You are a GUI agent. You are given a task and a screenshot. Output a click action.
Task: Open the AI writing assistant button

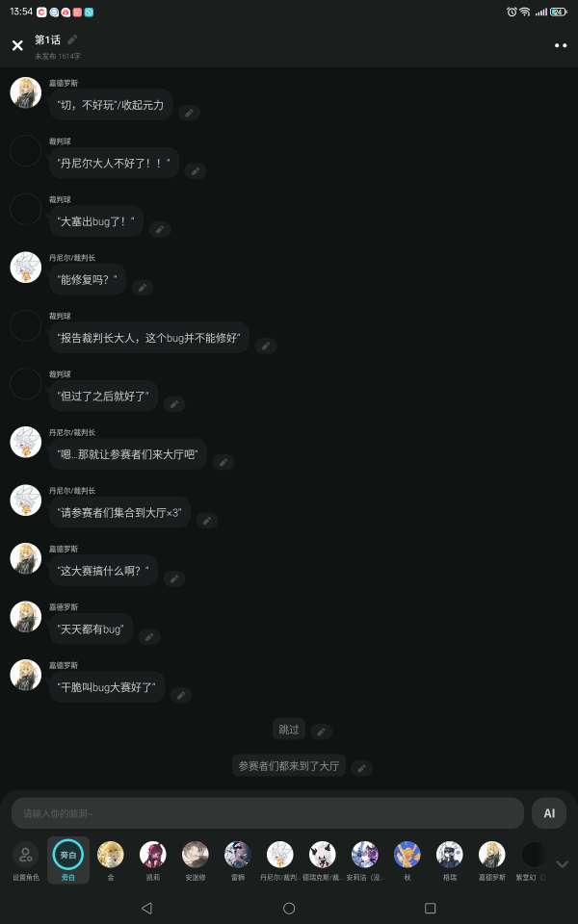pos(549,813)
